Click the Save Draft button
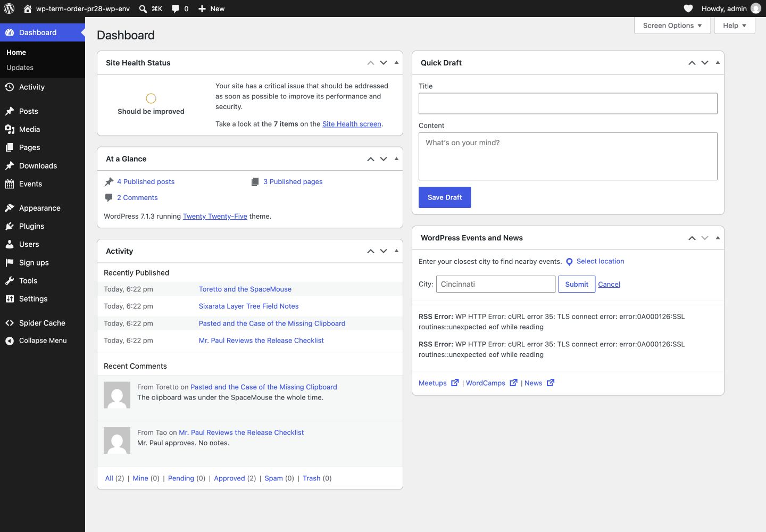 pyautogui.click(x=445, y=197)
